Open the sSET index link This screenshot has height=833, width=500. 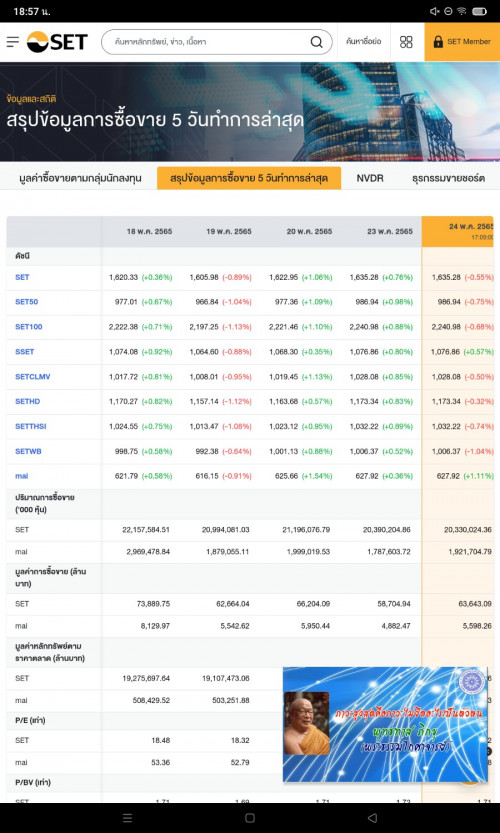[24, 352]
